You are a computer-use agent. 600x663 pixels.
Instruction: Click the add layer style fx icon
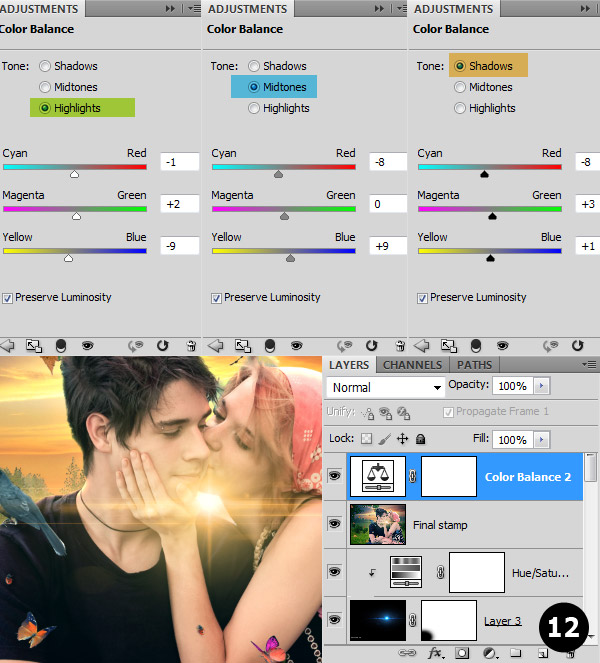(435, 653)
